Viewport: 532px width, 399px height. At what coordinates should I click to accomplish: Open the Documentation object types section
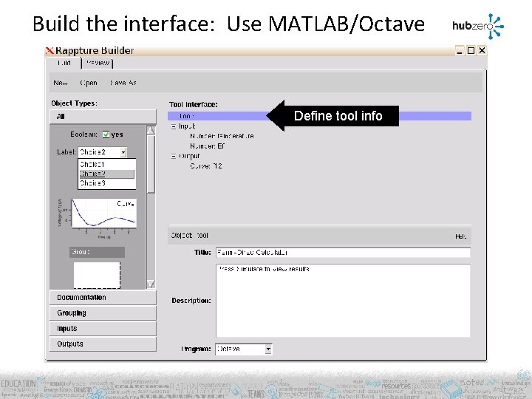(x=103, y=298)
